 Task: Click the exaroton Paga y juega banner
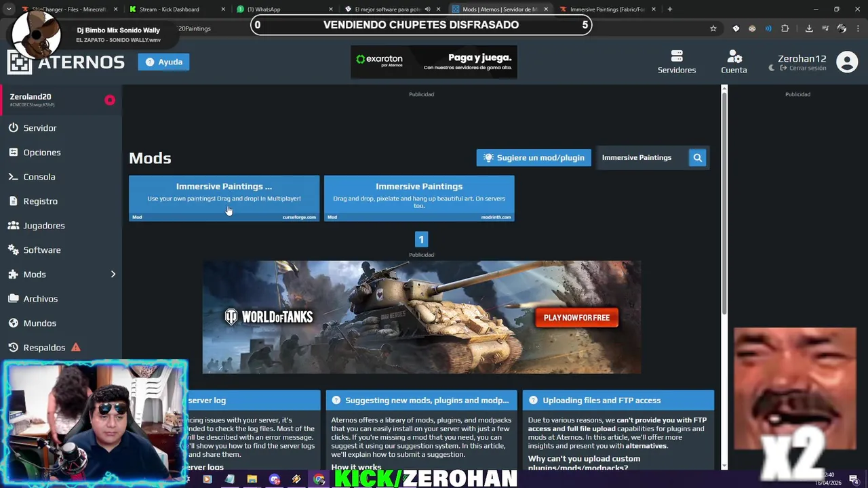434,62
